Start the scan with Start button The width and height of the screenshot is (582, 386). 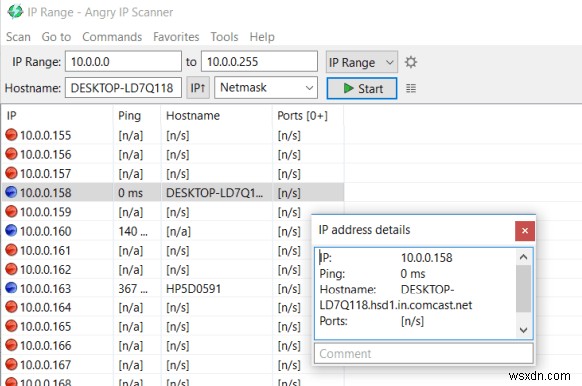click(x=362, y=88)
